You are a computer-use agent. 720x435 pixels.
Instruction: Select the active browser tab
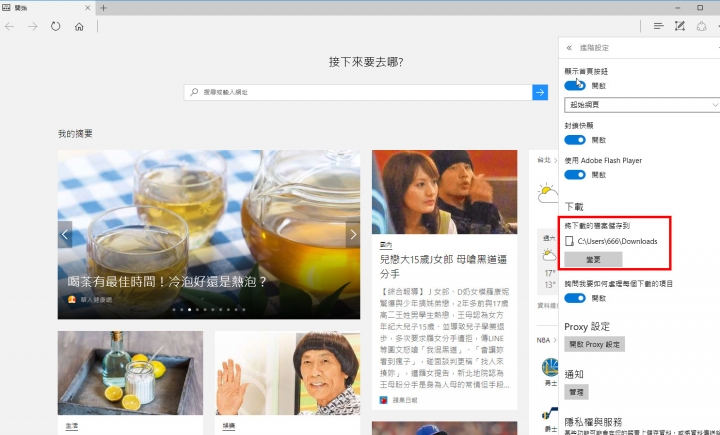coord(47,8)
